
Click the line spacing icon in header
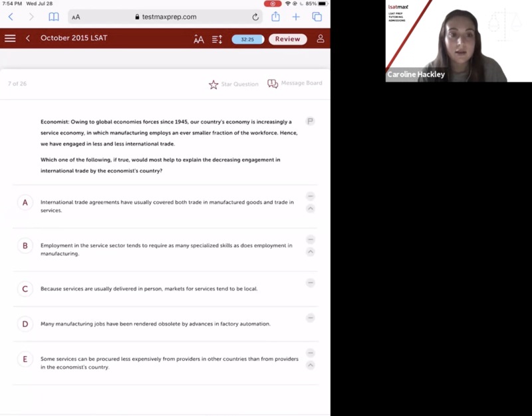(217, 39)
